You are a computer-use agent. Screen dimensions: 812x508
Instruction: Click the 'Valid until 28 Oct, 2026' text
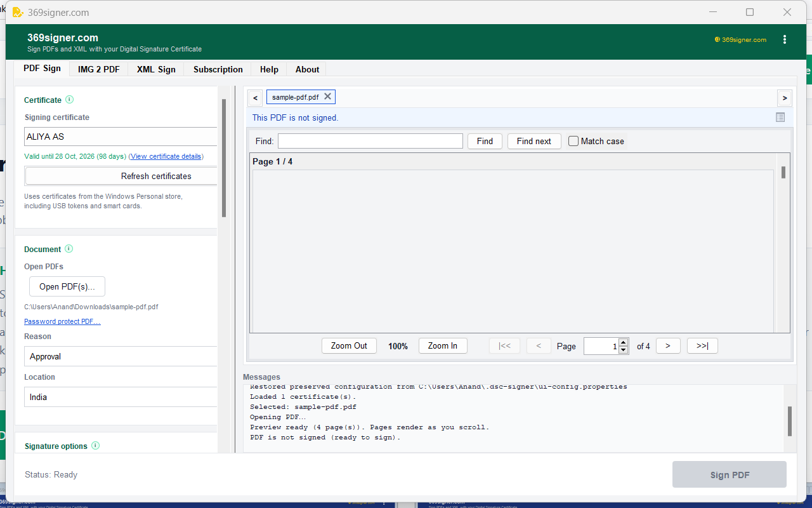(x=75, y=156)
